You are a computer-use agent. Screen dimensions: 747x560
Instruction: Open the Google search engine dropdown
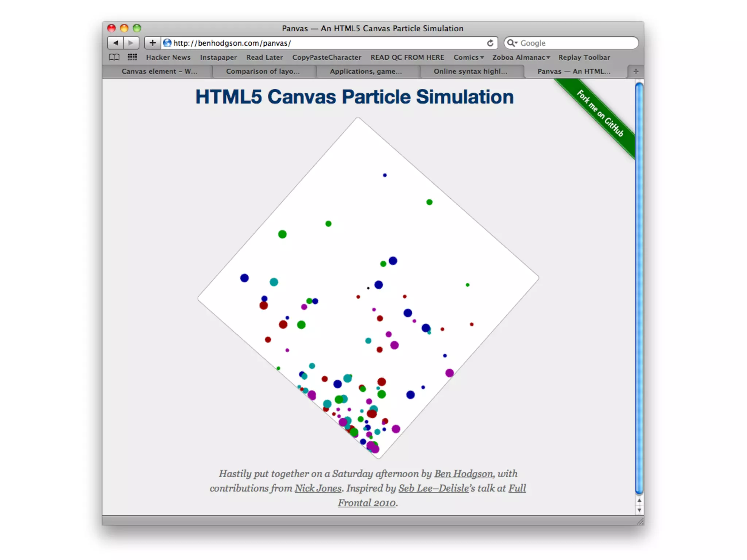(512, 43)
